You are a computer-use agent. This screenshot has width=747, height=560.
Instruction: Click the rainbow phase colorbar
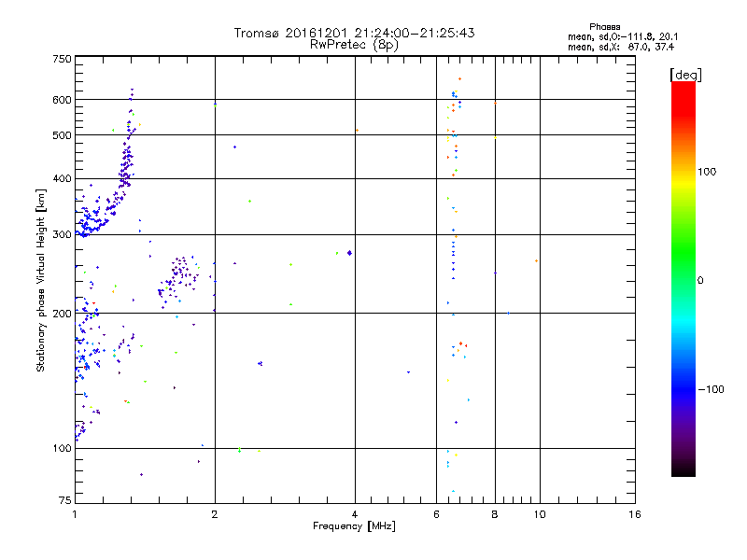coord(684,278)
